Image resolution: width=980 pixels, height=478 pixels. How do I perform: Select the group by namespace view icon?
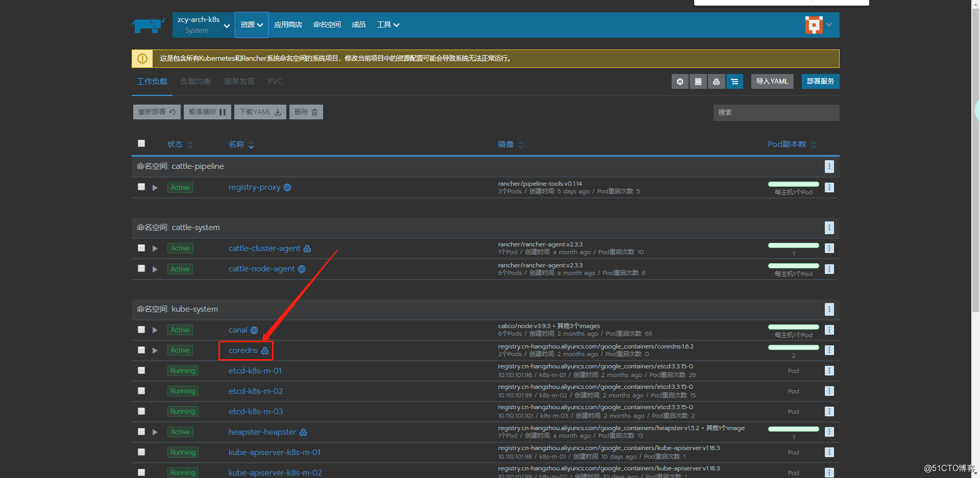pos(734,82)
